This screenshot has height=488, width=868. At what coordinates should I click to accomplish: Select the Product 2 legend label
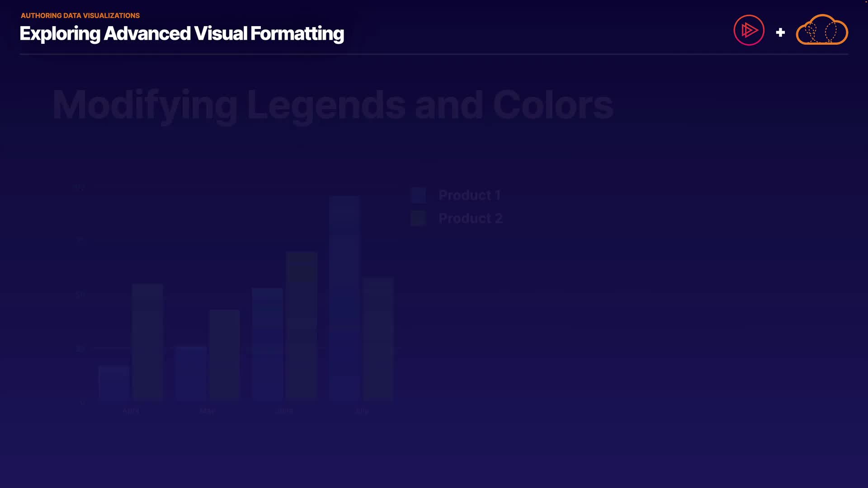click(470, 218)
